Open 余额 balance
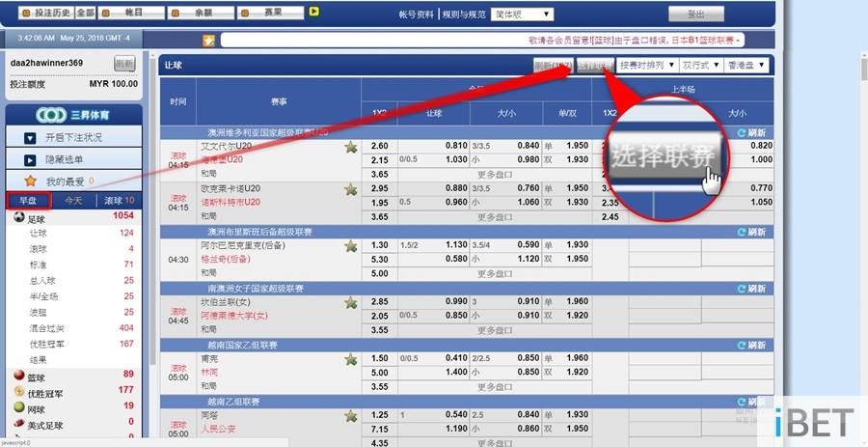This screenshot has width=868, height=447. point(201,13)
